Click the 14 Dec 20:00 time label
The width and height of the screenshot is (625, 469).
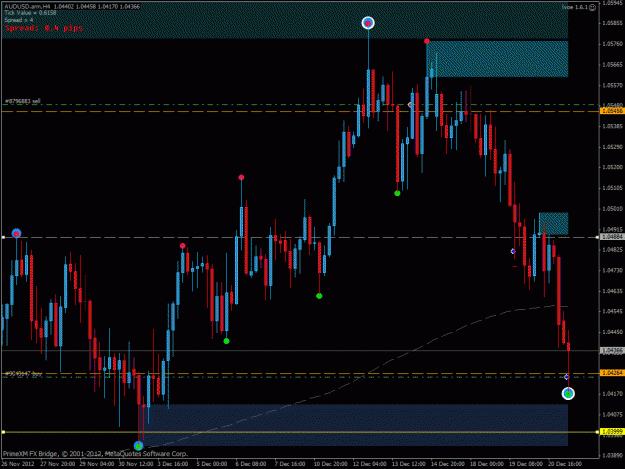(448, 464)
